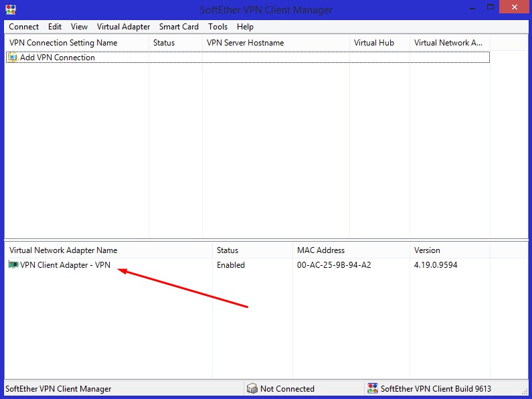The height and width of the screenshot is (399, 532).
Task: Click the Not Connected status bar icon
Action: 252,388
